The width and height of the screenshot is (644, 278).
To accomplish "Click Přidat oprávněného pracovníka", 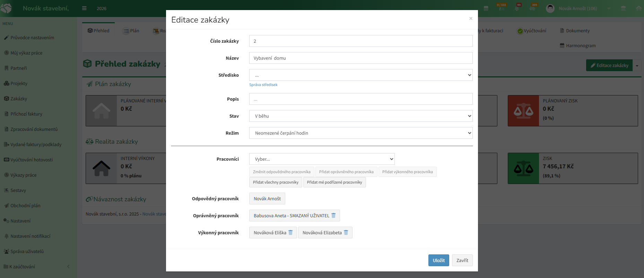I will (x=346, y=172).
